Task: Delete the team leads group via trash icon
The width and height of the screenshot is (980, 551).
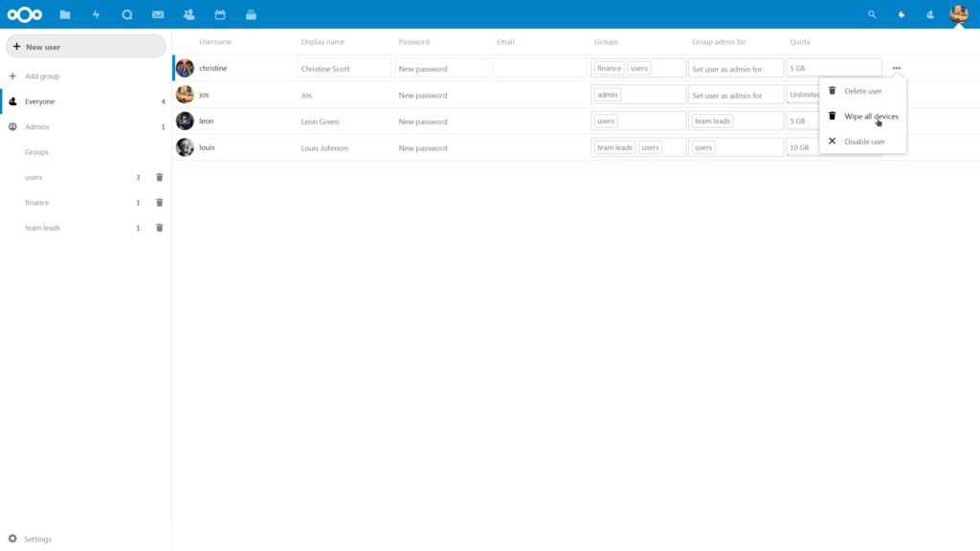Action: pos(159,228)
